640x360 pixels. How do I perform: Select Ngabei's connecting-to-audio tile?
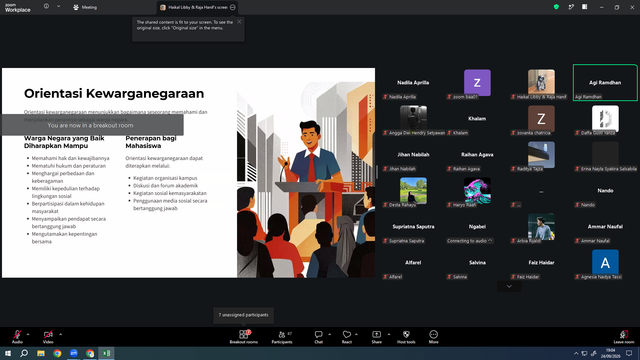point(477,226)
